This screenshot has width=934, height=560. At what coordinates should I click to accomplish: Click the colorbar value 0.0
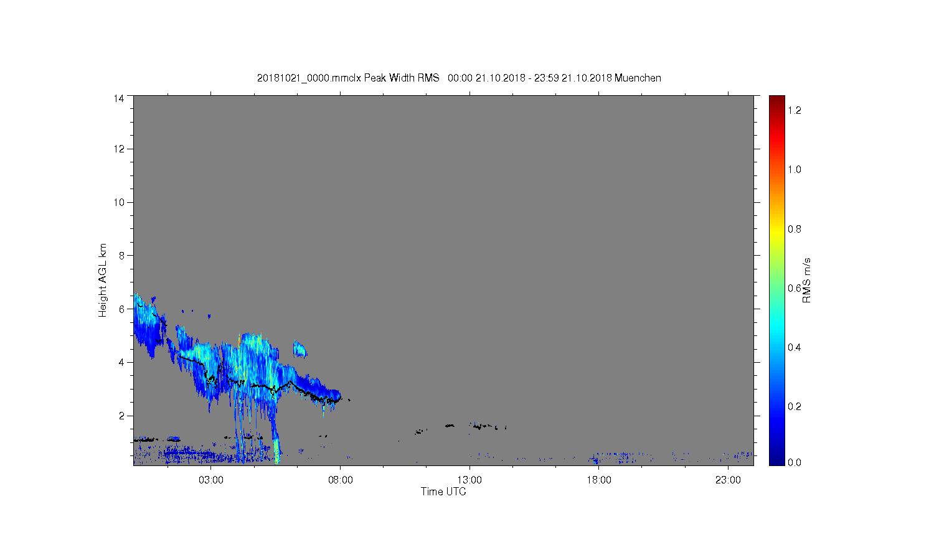(794, 462)
